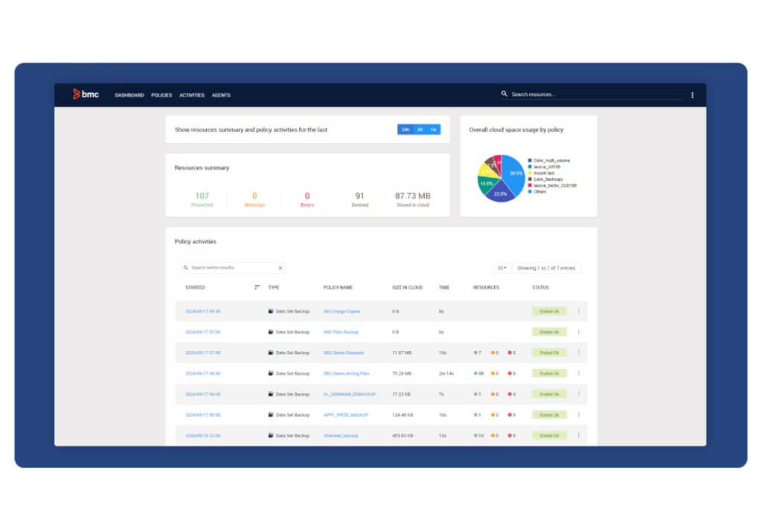
Task: Sort by the TIME column header
Action: click(x=444, y=288)
